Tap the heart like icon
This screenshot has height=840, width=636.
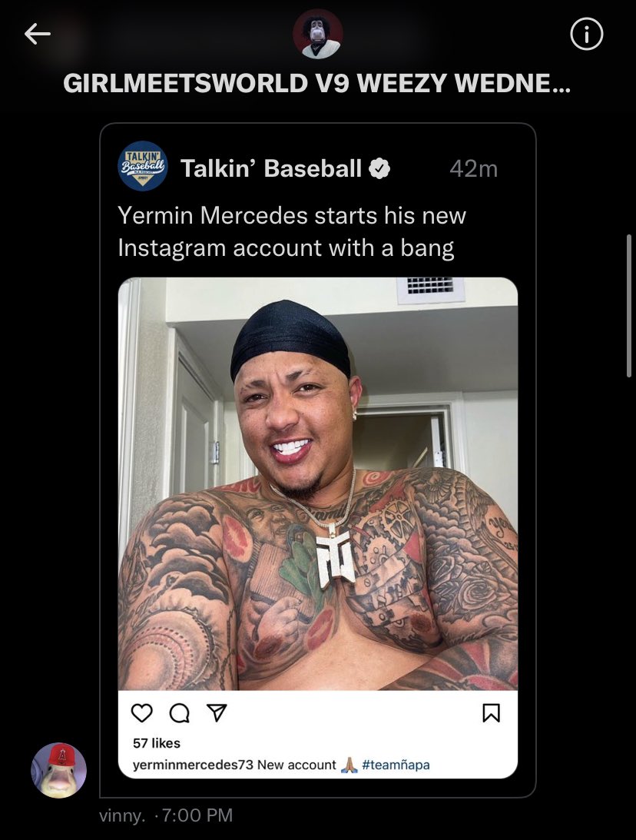pos(142,713)
